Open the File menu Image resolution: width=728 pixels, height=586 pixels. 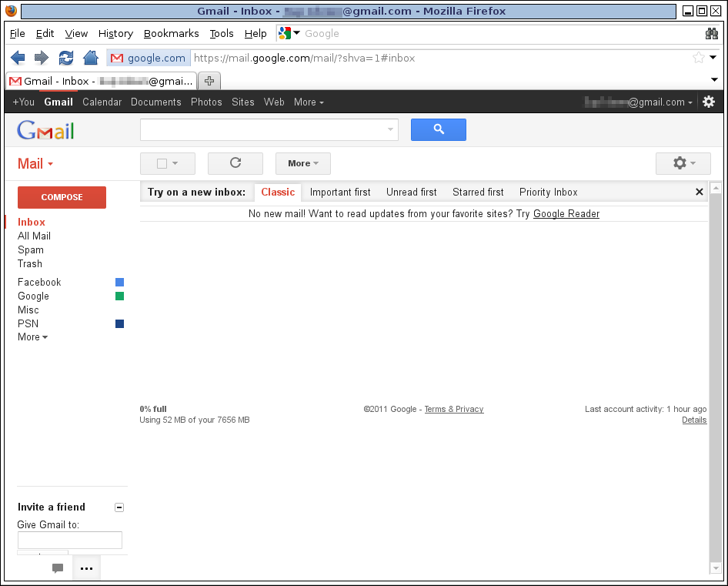[x=17, y=33]
